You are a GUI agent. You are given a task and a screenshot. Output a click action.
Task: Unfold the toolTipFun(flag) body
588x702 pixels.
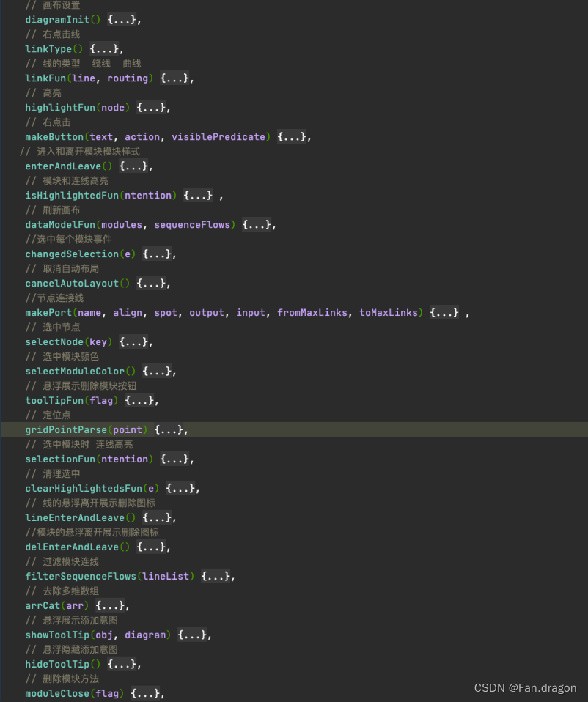pos(139,401)
